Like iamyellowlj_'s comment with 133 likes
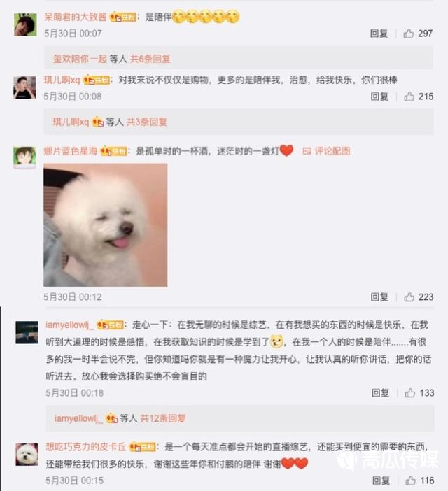 409,392
